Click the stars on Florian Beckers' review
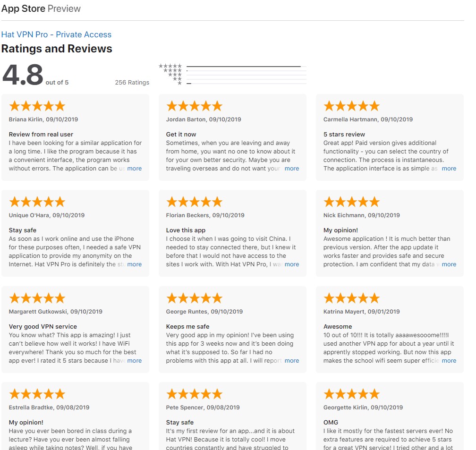476x450 pixels. (x=194, y=202)
